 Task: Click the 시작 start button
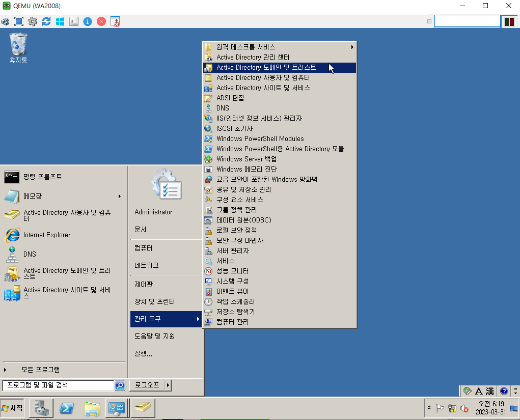[12, 408]
